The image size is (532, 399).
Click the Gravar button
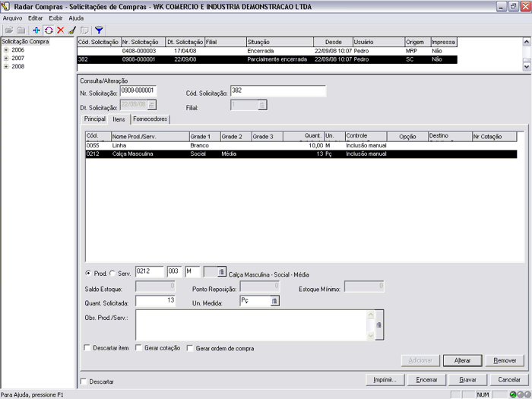(x=468, y=378)
